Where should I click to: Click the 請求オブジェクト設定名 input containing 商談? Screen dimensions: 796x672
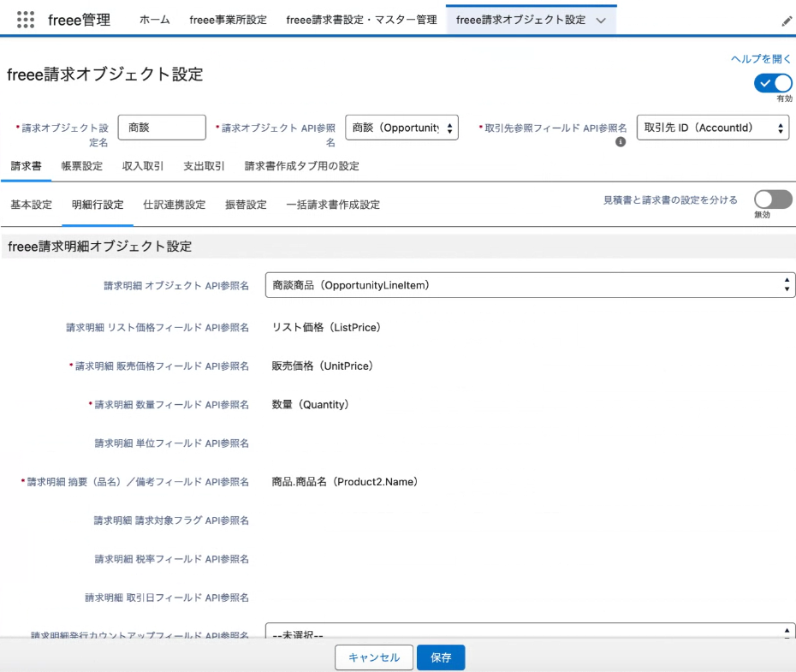coord(162,128)
